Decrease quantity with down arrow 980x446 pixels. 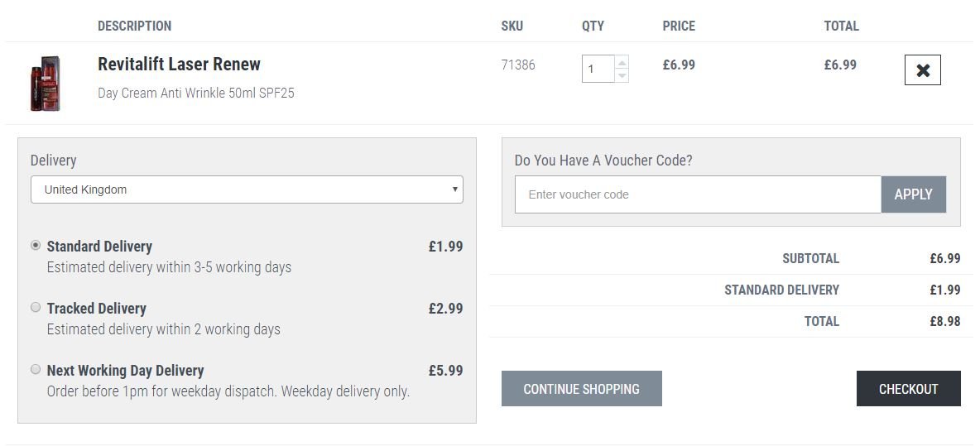(622, 75)
